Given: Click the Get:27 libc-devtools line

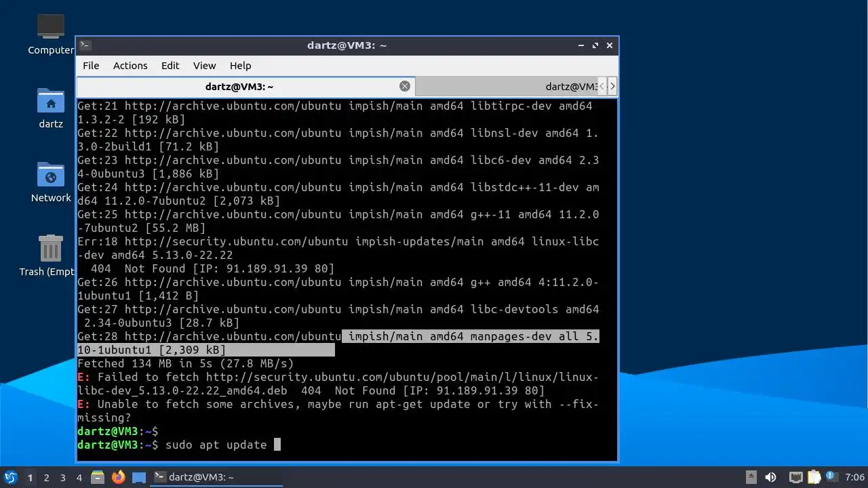Looking at the screenshot, I should [338, 316].
